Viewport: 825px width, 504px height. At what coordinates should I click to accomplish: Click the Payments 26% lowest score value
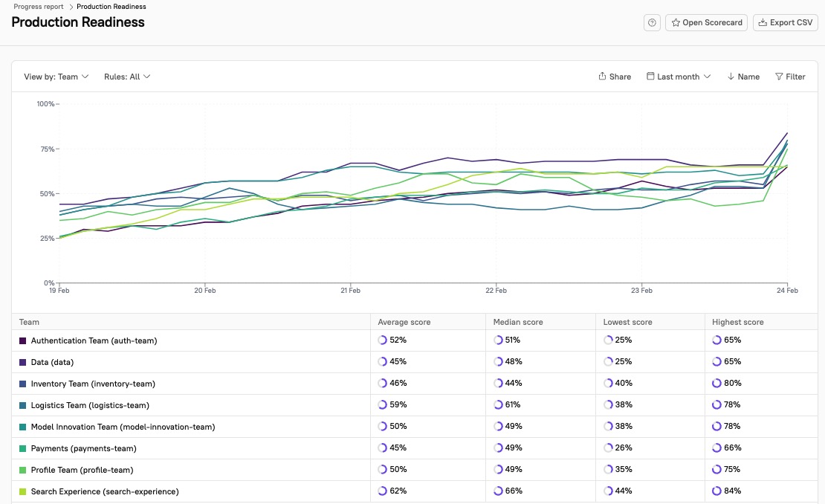[x=624, y=448]
